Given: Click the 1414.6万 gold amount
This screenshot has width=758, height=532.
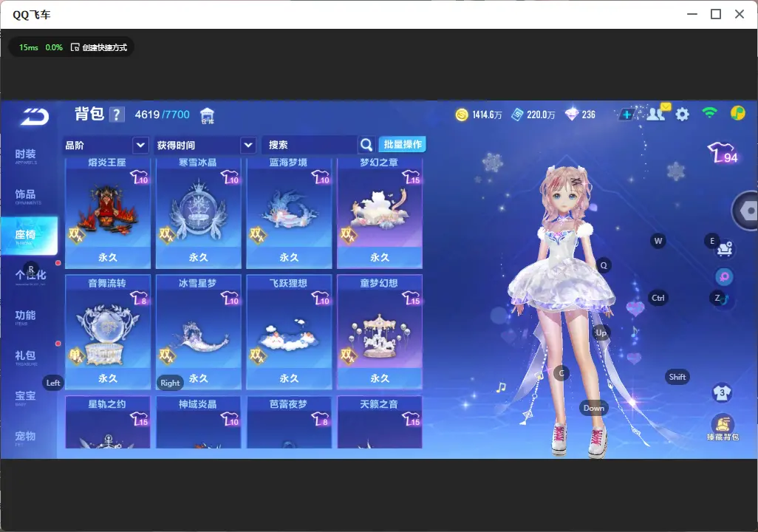Looking at the screenshot, I should pyautogui.click(x=487, y=115).
